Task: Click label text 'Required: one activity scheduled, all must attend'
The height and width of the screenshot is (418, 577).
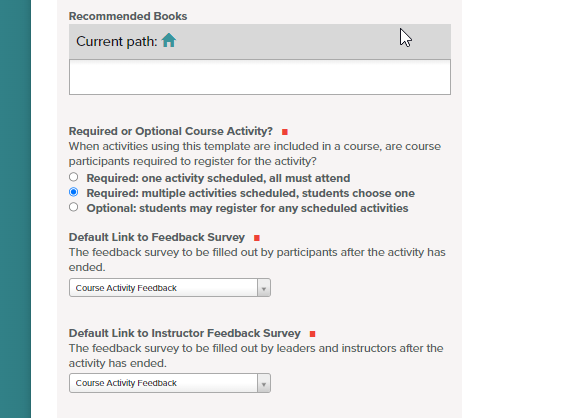Action: pyautogui.click(x=218, y=178)
